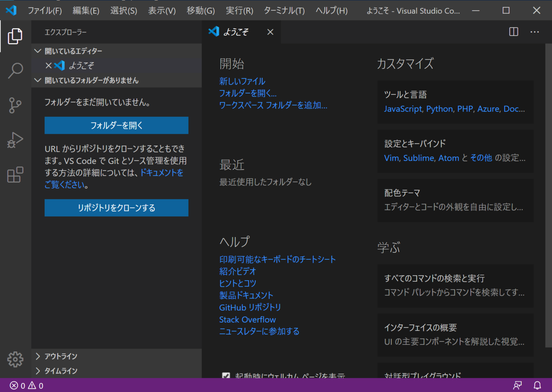
Task: Open the 表示(V) menu
Action: 162,11
